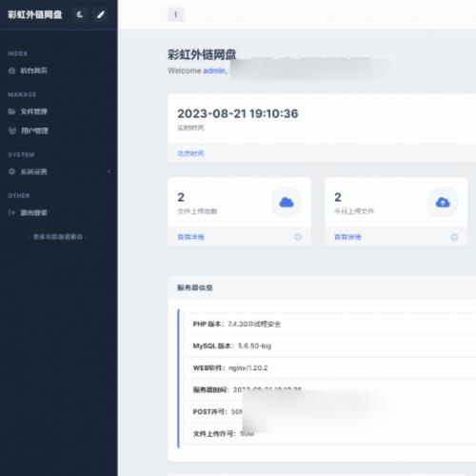Click the cloud upload icon on 今日上传文件 card
Viewport: 476px width, 476px height.
click(x=443, y=202)
